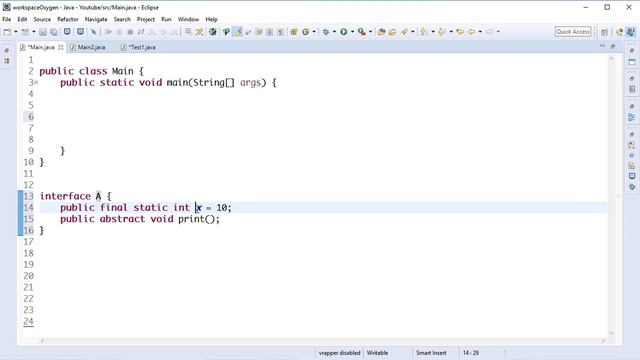The height and width of the screenshot is (360, 640).
Task: Click 'Smart Insert' in status bar
Action: [x=431, y=353]
